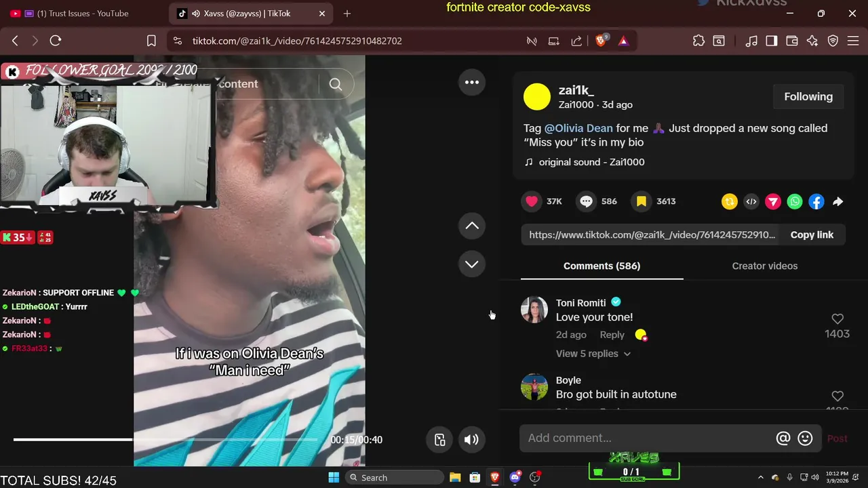Open zai1k_ yellow profile avatar
This screenshot has height=488, width=868.
(537, 97)
